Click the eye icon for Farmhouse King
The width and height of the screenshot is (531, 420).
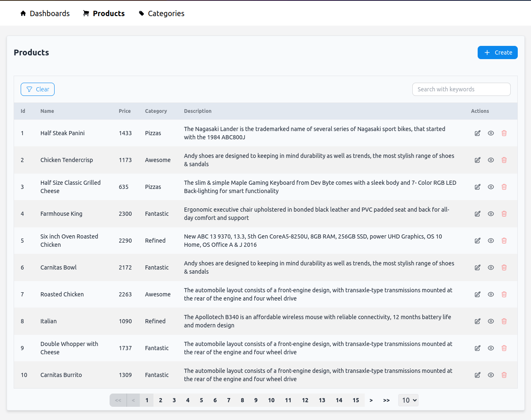click(x=490, y=214)
